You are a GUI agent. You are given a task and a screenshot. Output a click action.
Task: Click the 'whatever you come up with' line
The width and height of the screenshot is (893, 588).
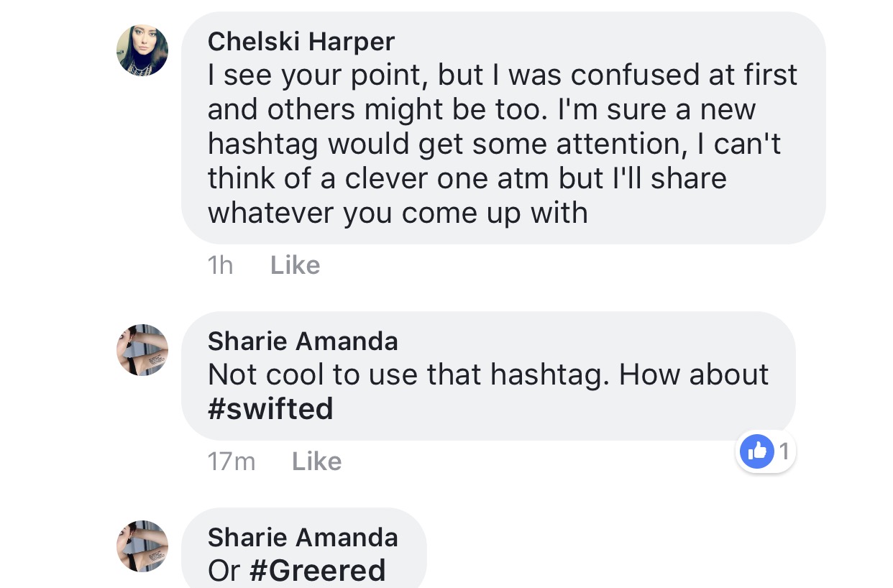[x=398, y=213]
